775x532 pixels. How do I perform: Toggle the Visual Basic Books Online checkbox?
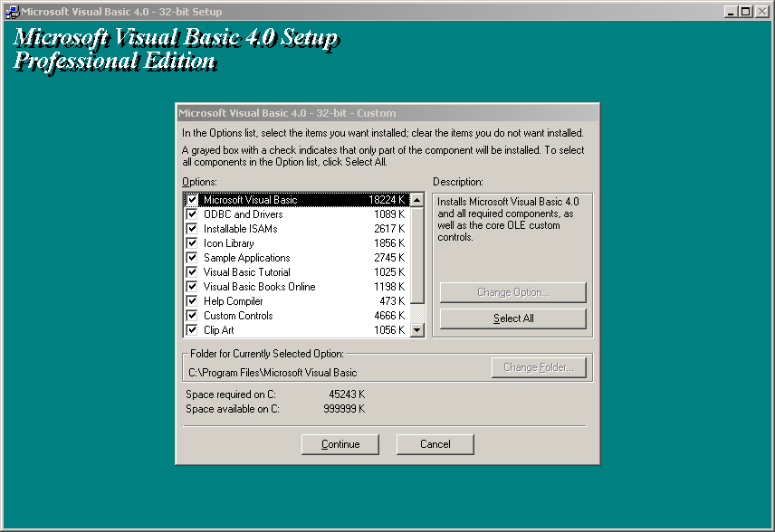192,287
